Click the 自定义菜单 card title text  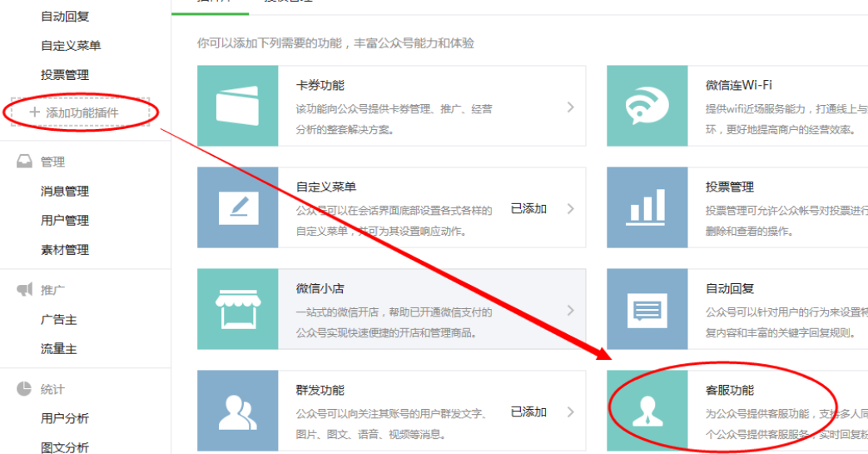[x=326, y=187]
